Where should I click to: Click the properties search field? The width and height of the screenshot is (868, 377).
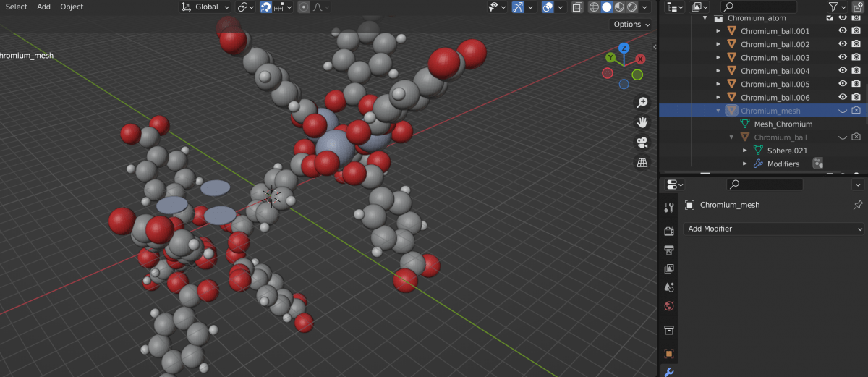(x=764, y=185)
